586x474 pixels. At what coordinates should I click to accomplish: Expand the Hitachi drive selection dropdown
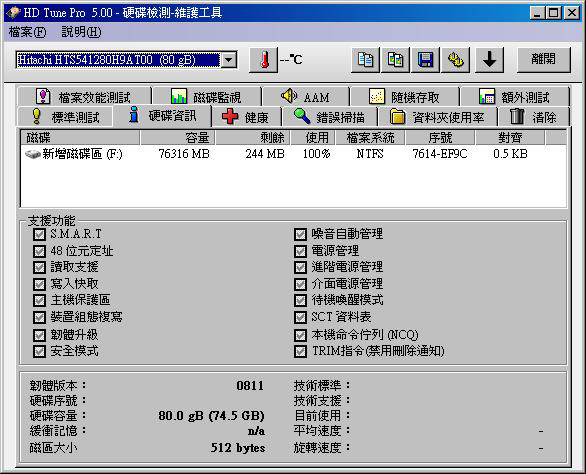coord(229,60)
